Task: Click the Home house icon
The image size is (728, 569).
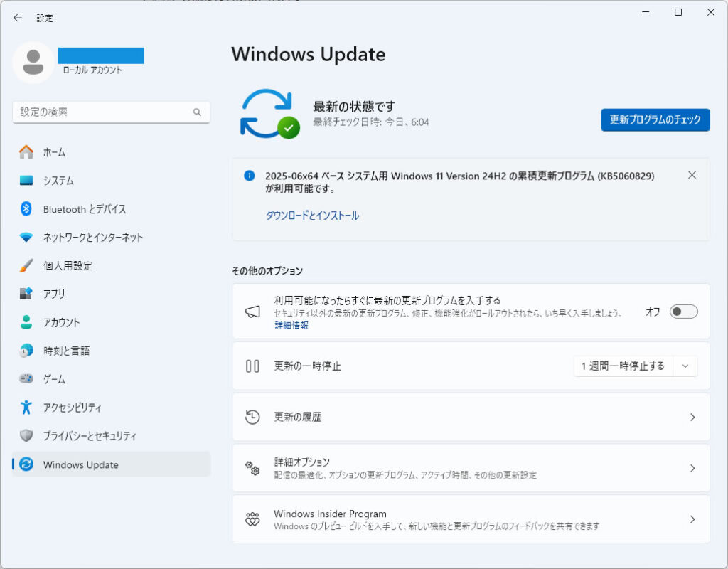Action: coord(26,152)
